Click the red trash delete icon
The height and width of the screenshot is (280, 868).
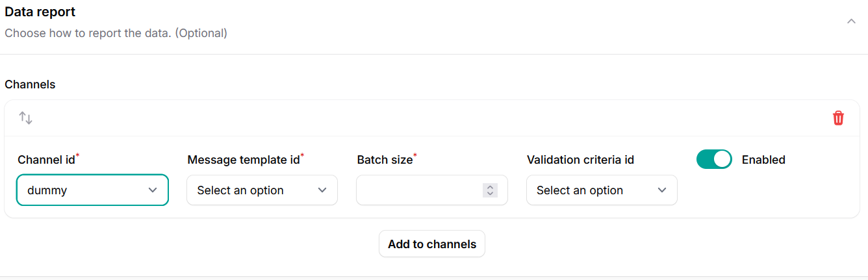coord(838,118)
